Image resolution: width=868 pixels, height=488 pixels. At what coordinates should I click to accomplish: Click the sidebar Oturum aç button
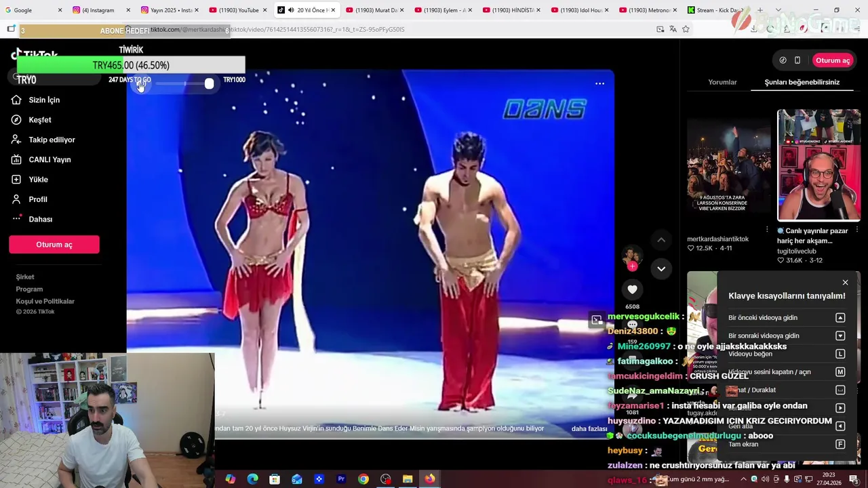[54, 245]
